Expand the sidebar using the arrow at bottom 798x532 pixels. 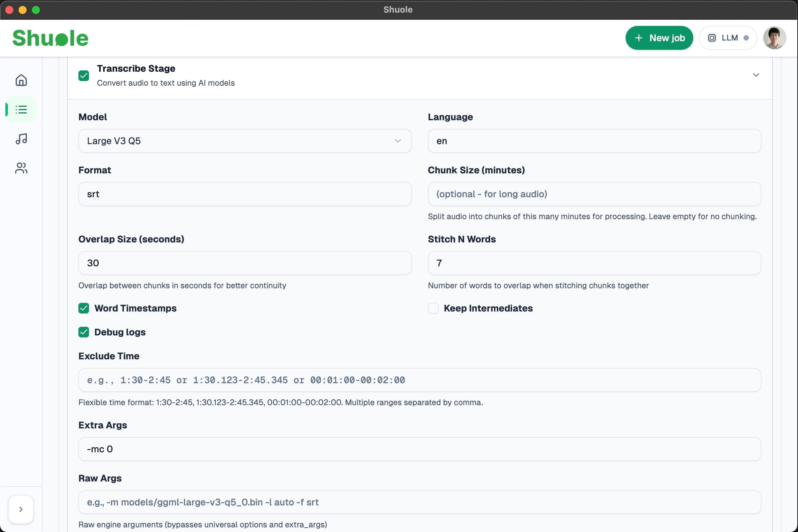(21, 509)
